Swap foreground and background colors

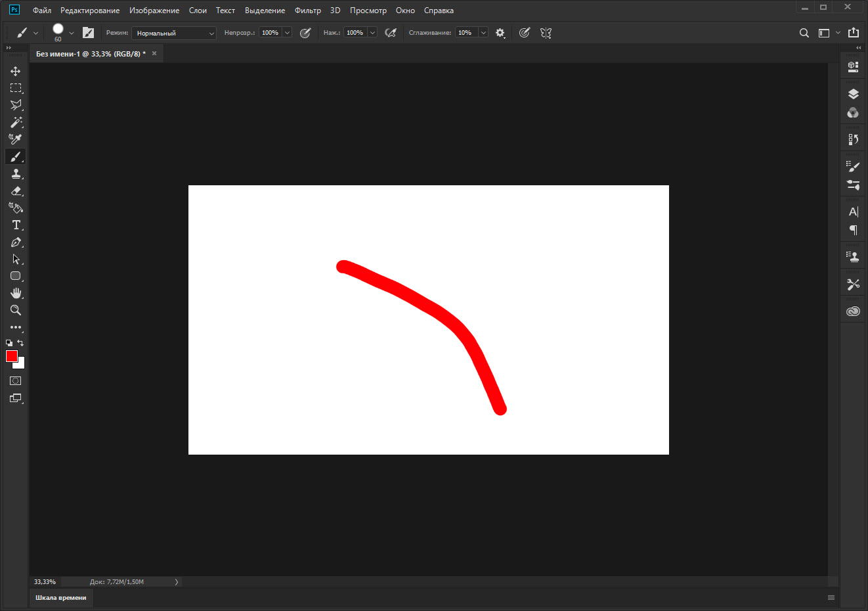(20, 343)
